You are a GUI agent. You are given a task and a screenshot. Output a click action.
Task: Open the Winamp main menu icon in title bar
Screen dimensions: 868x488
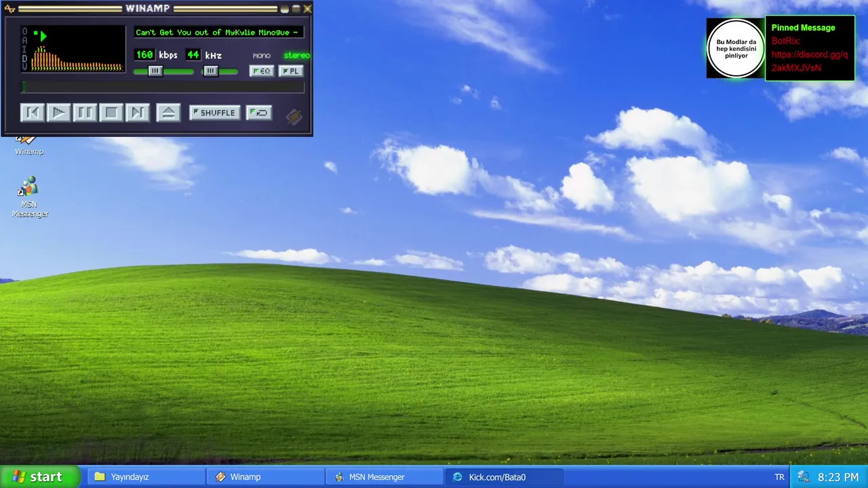tap(10, 9)
